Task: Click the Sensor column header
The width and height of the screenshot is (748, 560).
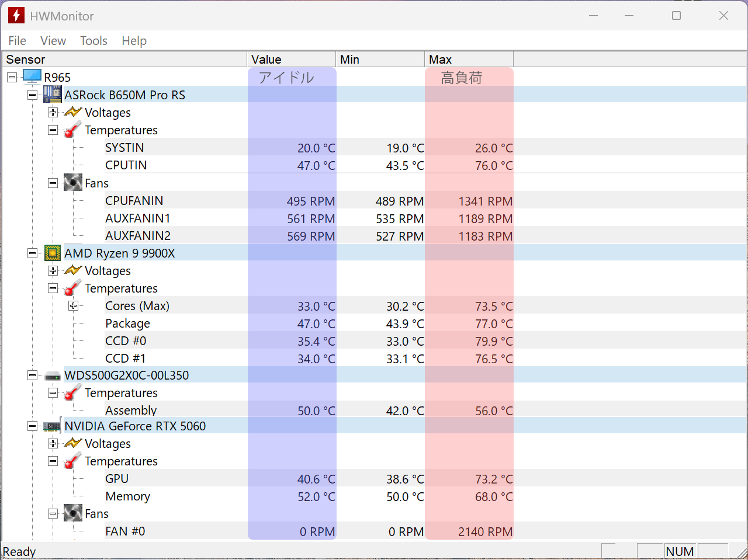Action: click(x=124, y=60)
